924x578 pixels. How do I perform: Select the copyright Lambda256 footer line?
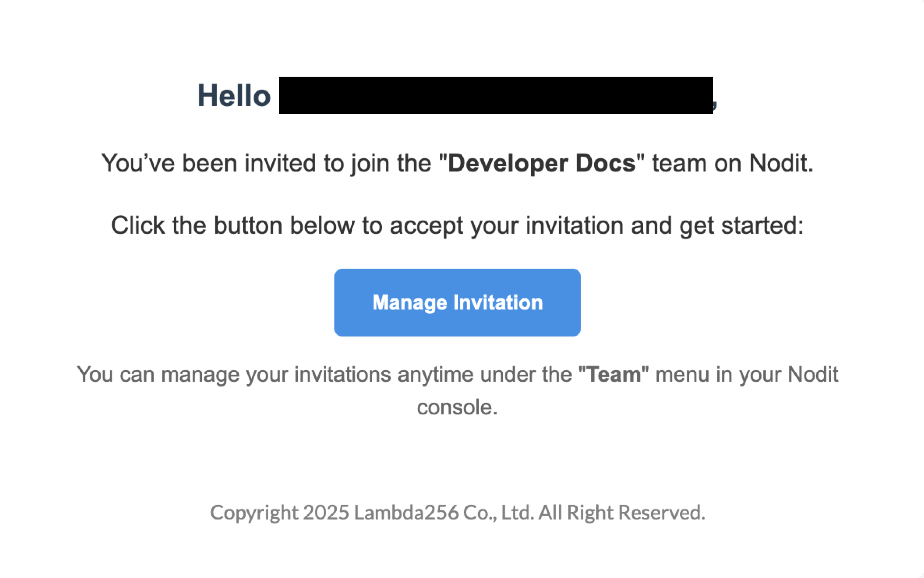tap(457, 511)
